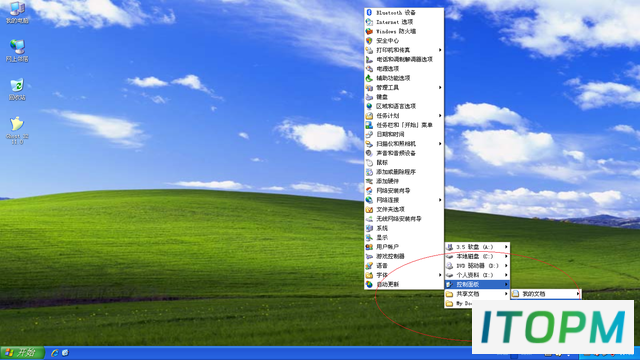Click the show desktop quick launch icon
Screen dimensions: 640x360
tap(65, 353)
